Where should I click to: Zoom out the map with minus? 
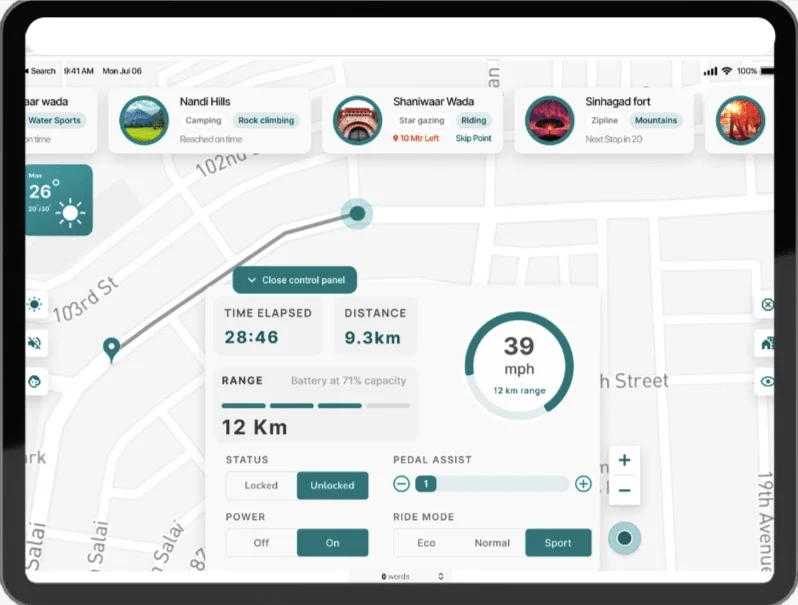pos(624,490)
